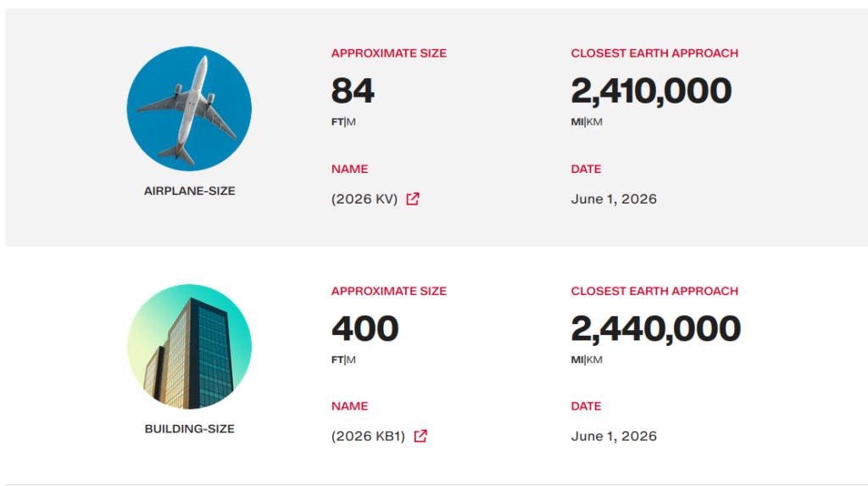The image size is (868, 486).
Task: Click the BUILDING-SIZE caption
Action: point(189,429)
